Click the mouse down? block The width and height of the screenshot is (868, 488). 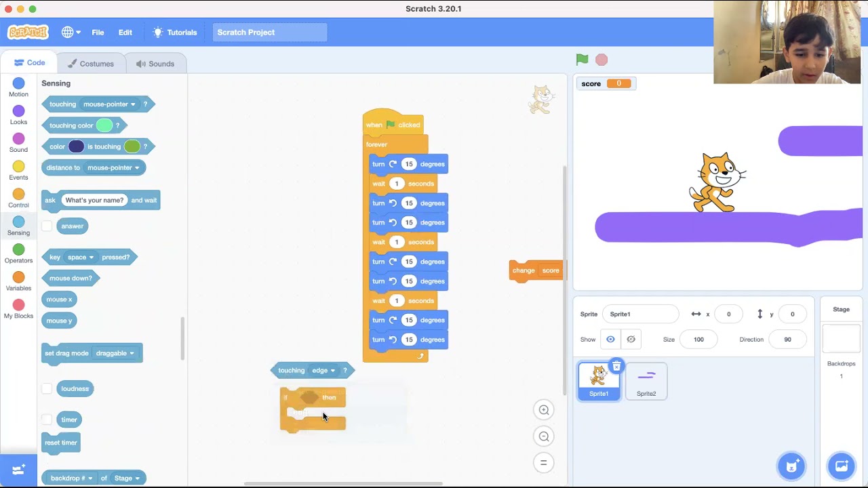pyautogui.click(x=71, y=278)
